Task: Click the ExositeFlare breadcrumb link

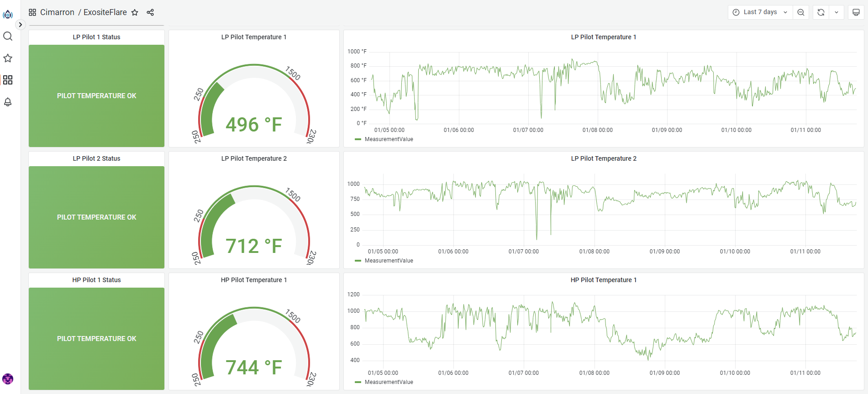Action: 105,12
